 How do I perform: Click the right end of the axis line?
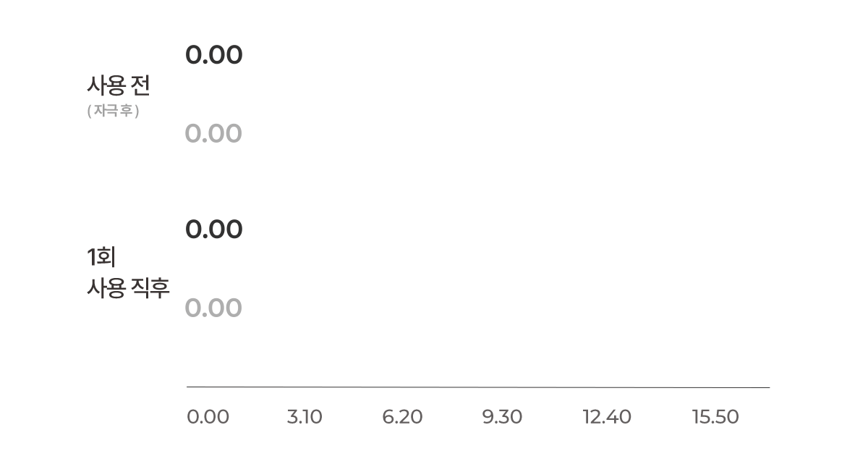[767, 387]
